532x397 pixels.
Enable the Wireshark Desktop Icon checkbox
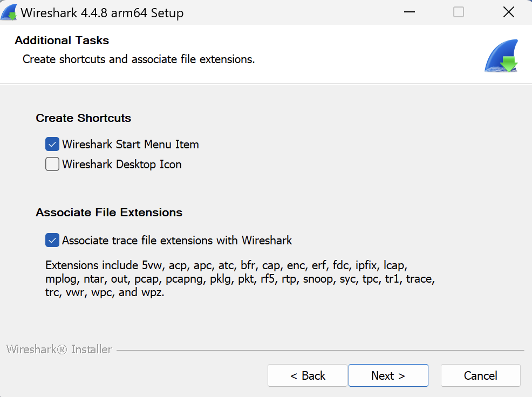click(52, 165)
